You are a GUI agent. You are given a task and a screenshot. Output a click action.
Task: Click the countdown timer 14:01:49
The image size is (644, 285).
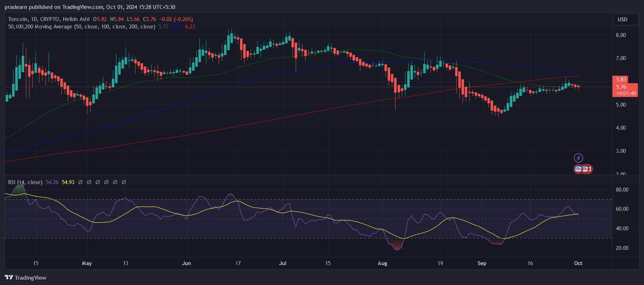pos(626,93)
